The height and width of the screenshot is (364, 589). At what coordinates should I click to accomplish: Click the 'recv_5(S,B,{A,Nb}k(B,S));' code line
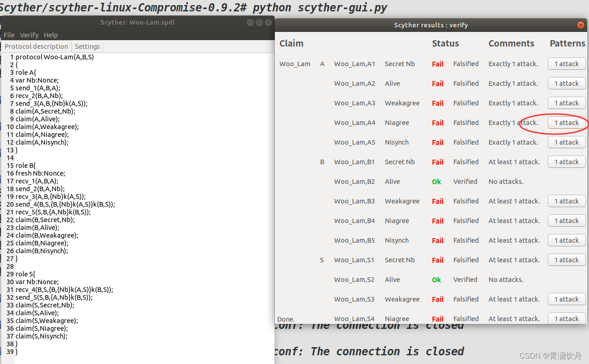coord(53,212)
